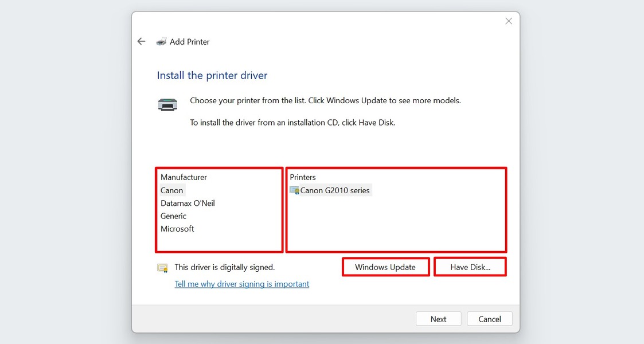Choose the Canon G2010 series printer entry
Screen dimensions: 644x344
click(335, 190)
